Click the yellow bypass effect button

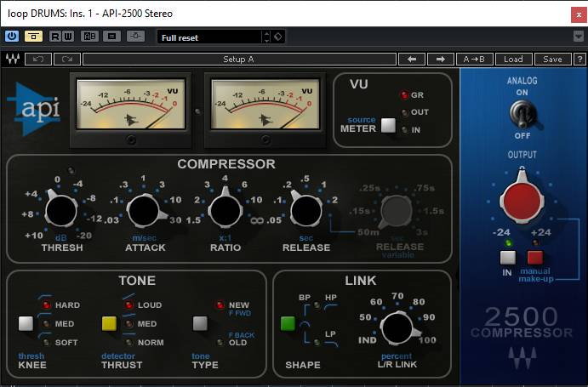tap(33, 37)
